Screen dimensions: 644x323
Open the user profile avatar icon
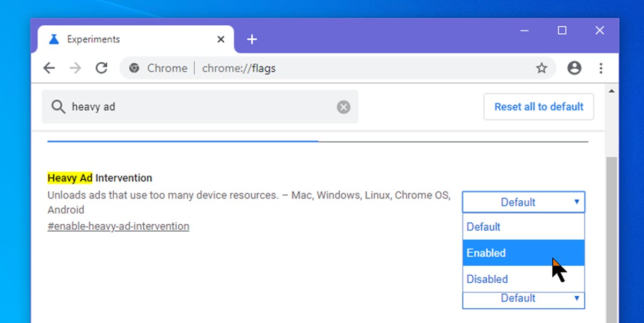(x=574, y=68)
